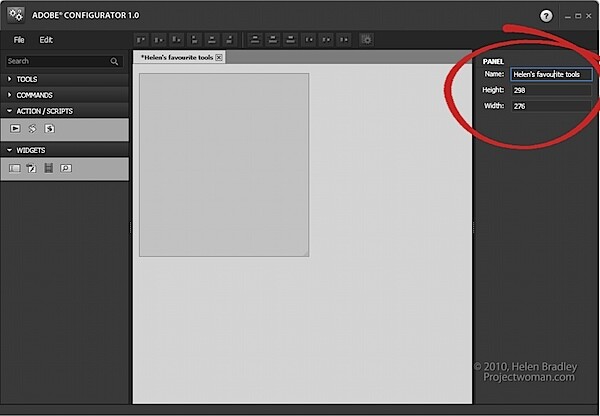Viewport: 600px width, 416px height.
Task: Click the third alignment icon in toolbar
Action: click(176, 39)
